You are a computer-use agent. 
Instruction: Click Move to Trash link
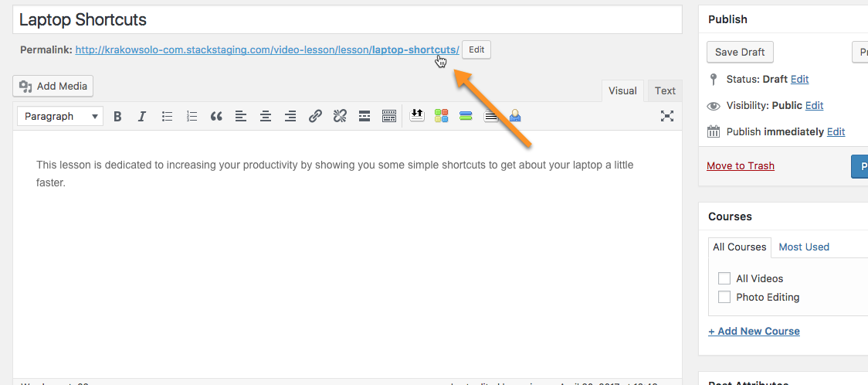(x=741, y=165)
